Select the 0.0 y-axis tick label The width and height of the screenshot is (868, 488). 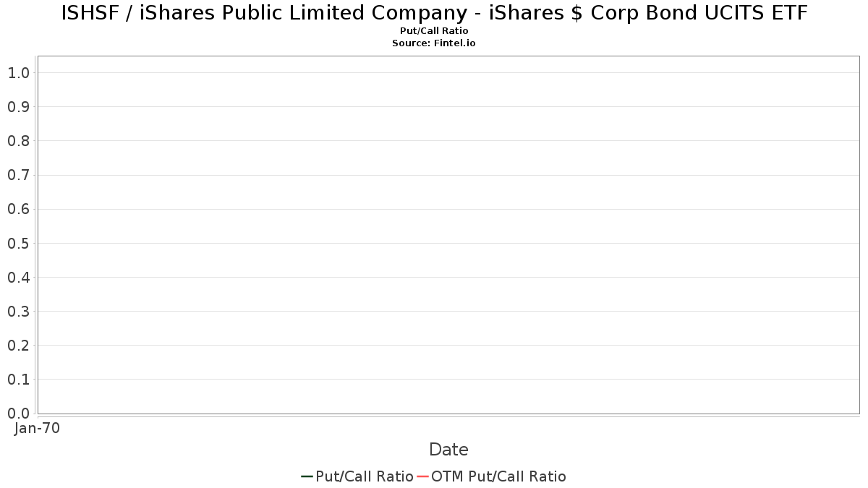(x=18, y=414)
